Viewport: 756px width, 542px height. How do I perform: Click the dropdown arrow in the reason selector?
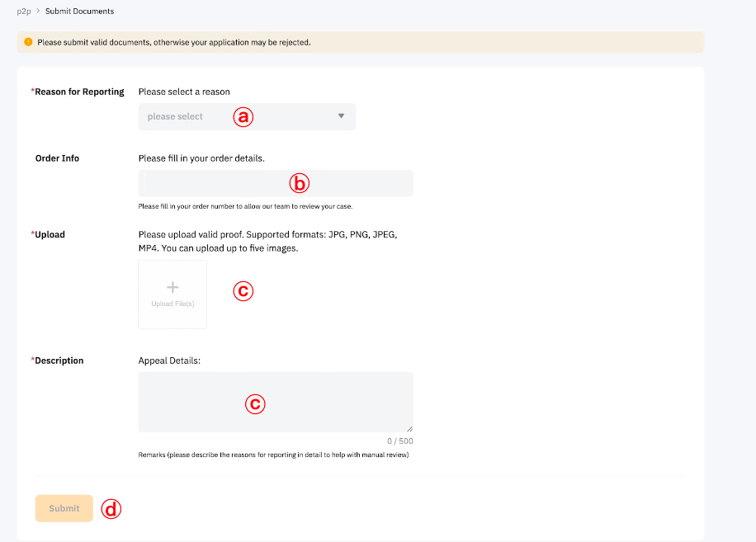click(x=341, y=116)
